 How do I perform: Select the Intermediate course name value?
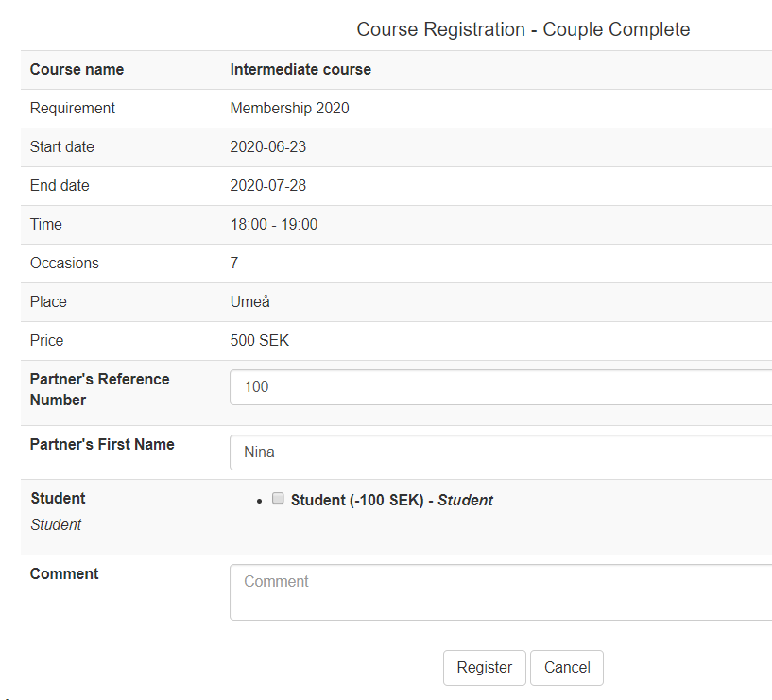(300, 70)
